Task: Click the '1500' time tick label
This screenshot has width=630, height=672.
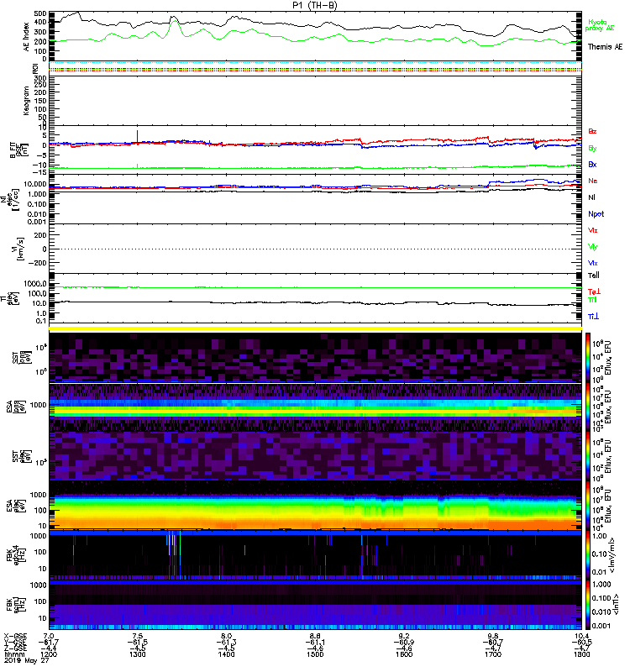Action: (x=315, y=654)
